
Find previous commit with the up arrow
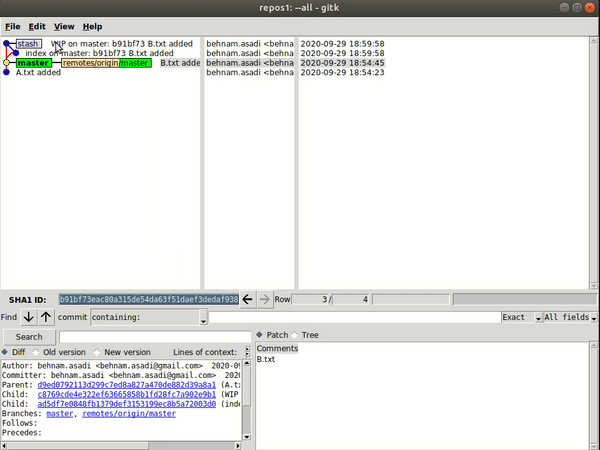click(46, 317)
